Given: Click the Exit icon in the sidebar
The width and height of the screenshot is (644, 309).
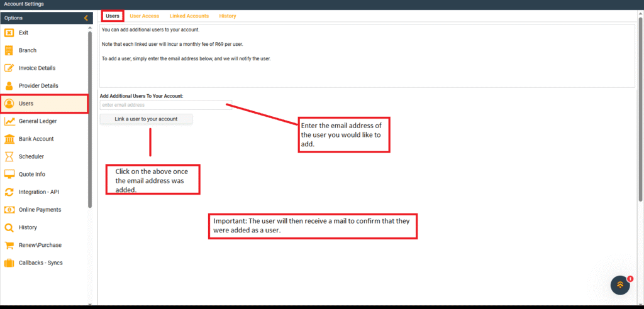Looking at the screenshot, I should 9,33.
